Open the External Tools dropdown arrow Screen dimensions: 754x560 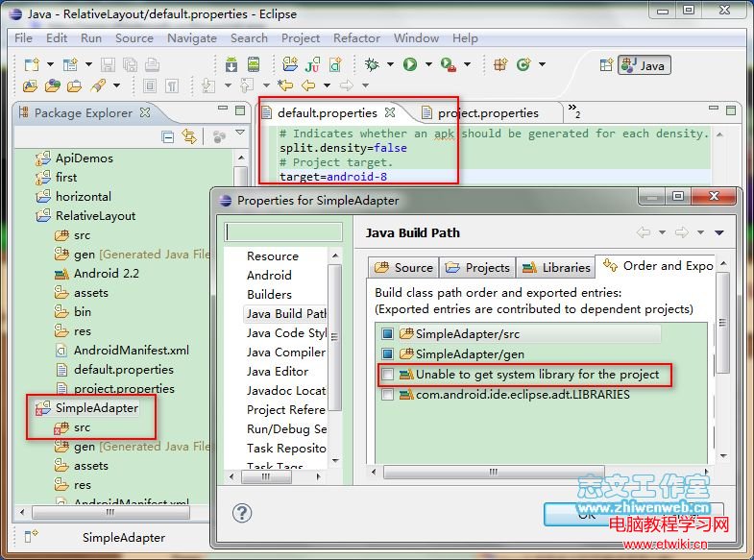[x=467, y=64]
